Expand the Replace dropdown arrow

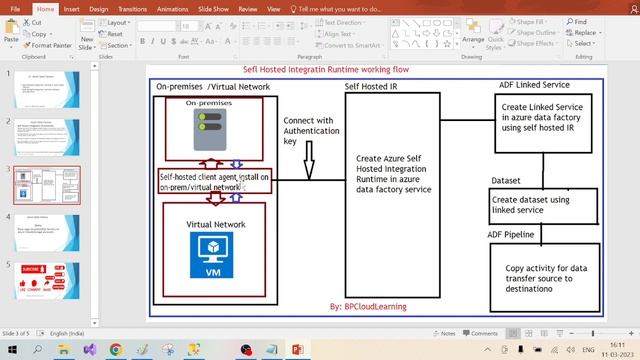click(x=600, y=33)
